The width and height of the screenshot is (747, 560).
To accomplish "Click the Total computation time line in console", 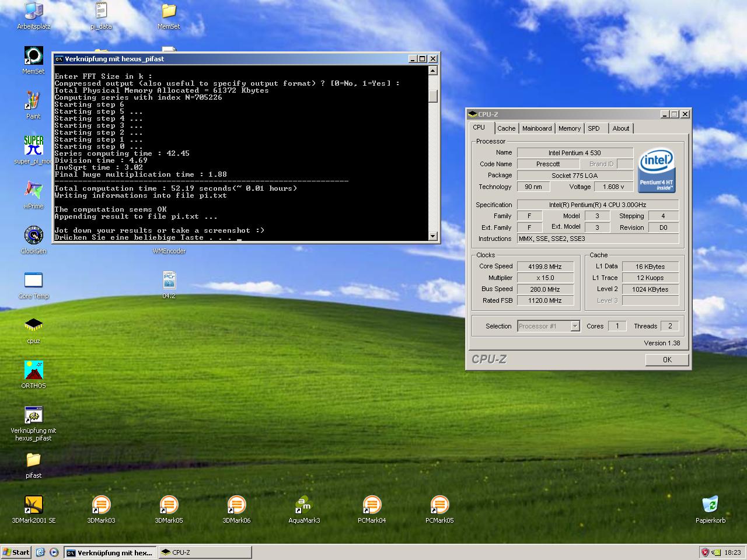I will tap(176, 188).
